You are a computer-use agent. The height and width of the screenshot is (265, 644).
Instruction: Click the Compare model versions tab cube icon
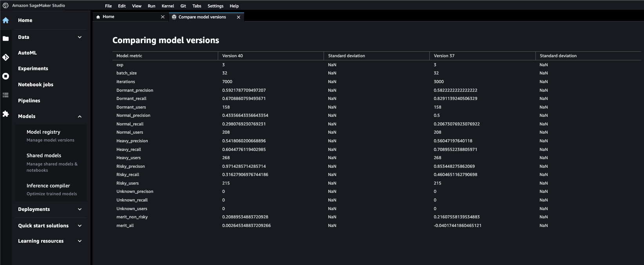point(174,17)
